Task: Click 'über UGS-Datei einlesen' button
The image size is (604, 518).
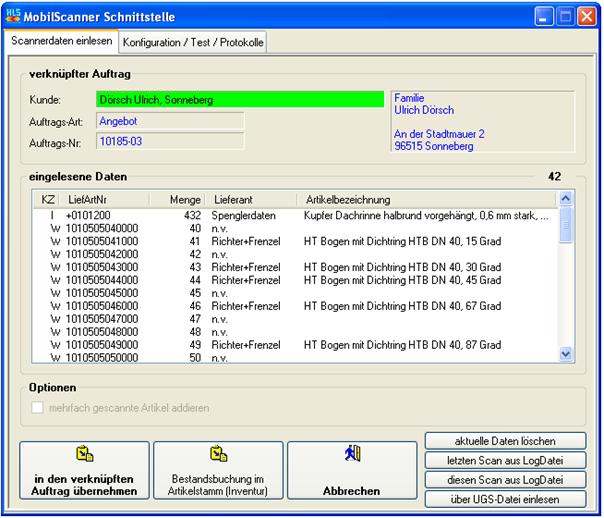Action: (x=503, y=499)
